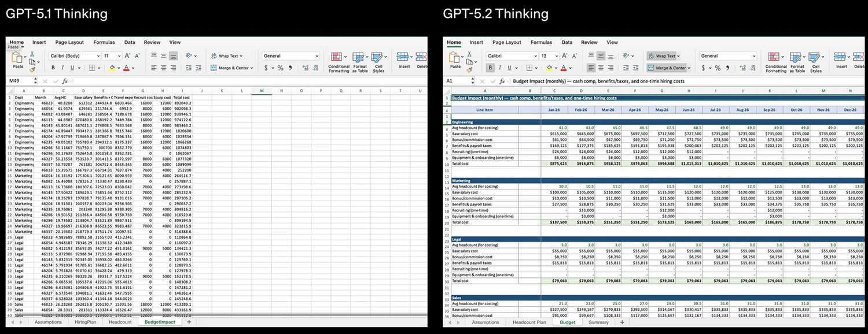Click the Font Color swatch

pyautogui.click(x=127, y=68)
